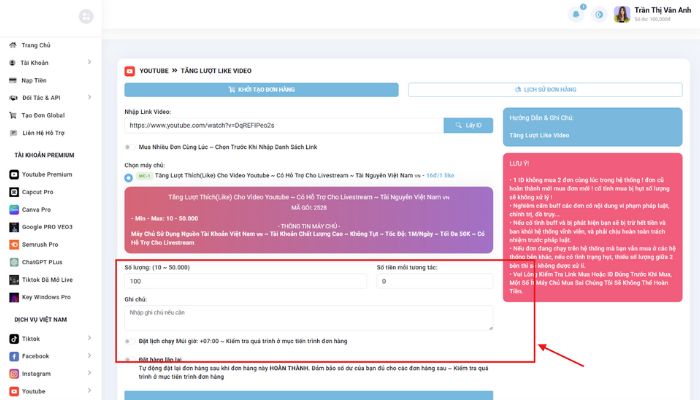Viewport: 700px width, 400px height.
Task: Click the Nhập Link Video input field
Action: [x=284, y=125]
